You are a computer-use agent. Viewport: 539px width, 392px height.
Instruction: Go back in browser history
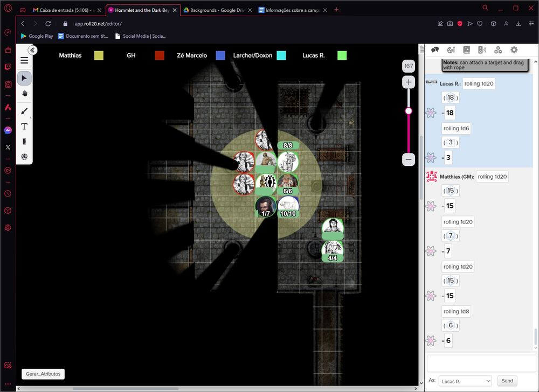tap(23, 23)
